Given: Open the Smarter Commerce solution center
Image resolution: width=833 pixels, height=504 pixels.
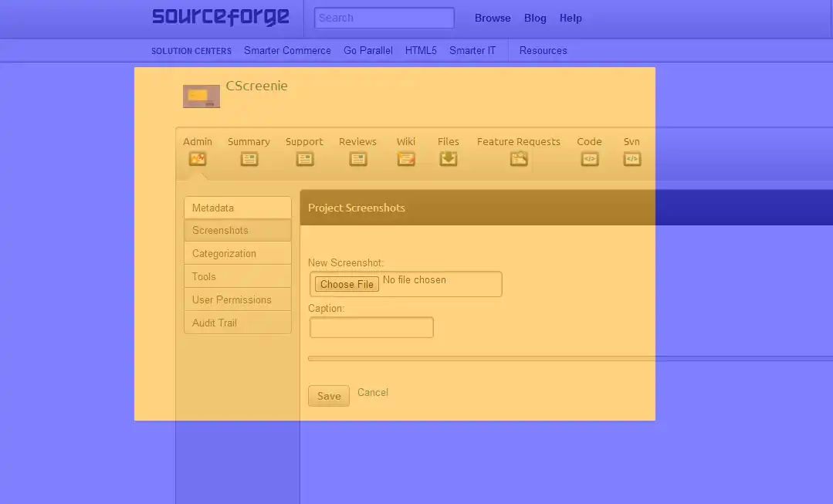Looking at the screenshot, I should (287, 50).
